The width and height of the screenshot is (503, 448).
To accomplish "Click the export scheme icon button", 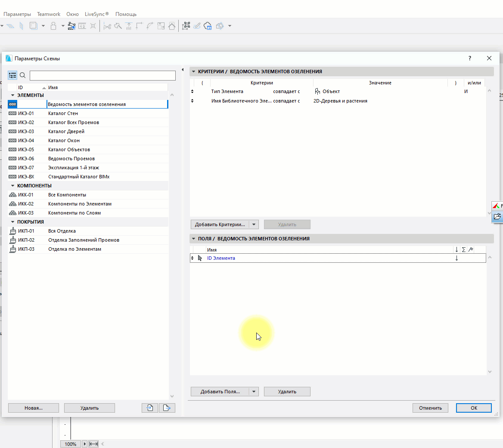I will click(x=167, y=408).
